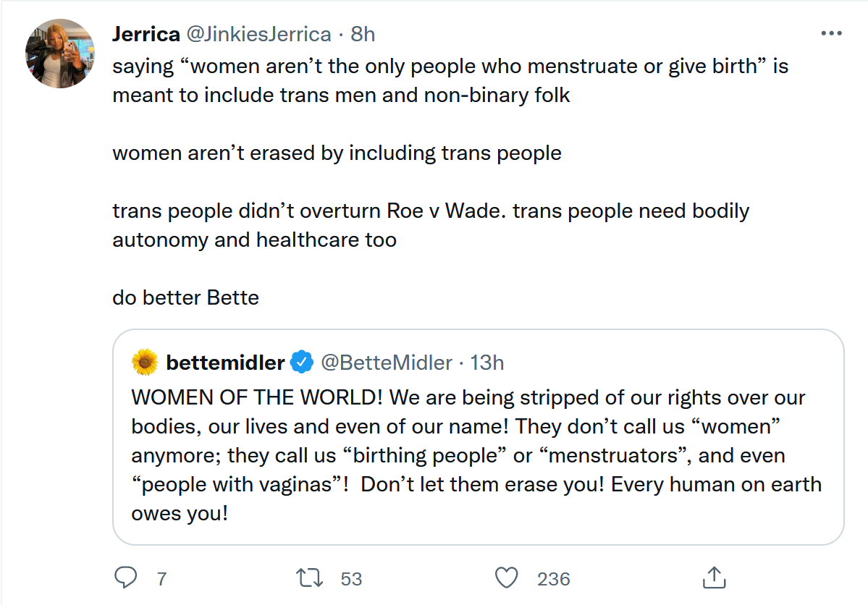Open the @BetteMidler handle
This screenshot has height=605, width=868.
pyautogui.click(x=386, y=363)
